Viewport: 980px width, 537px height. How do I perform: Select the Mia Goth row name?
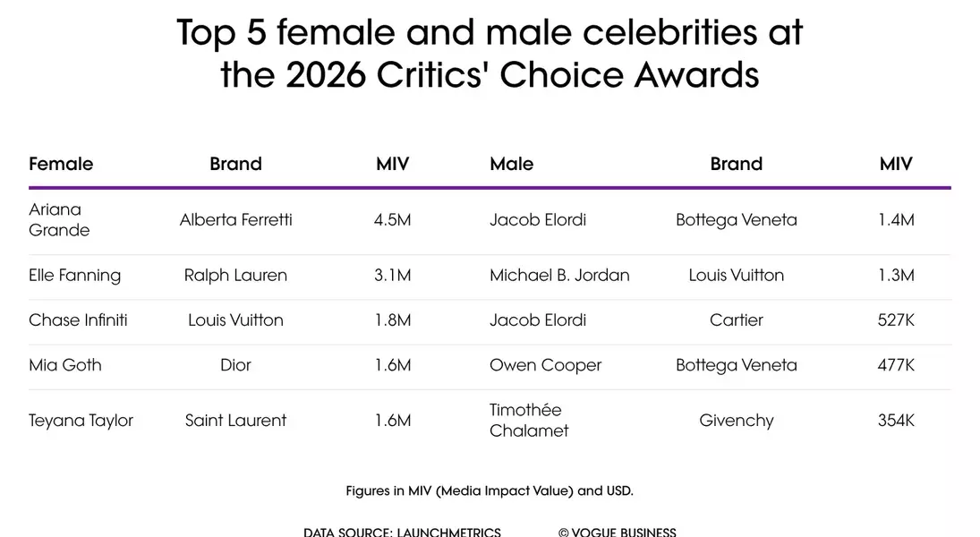tap(65, 365)
